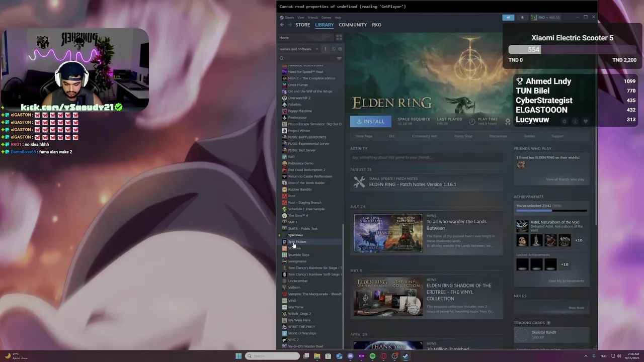Open Patch Notes Version 1.16.1 post

[x=413, y=185]
